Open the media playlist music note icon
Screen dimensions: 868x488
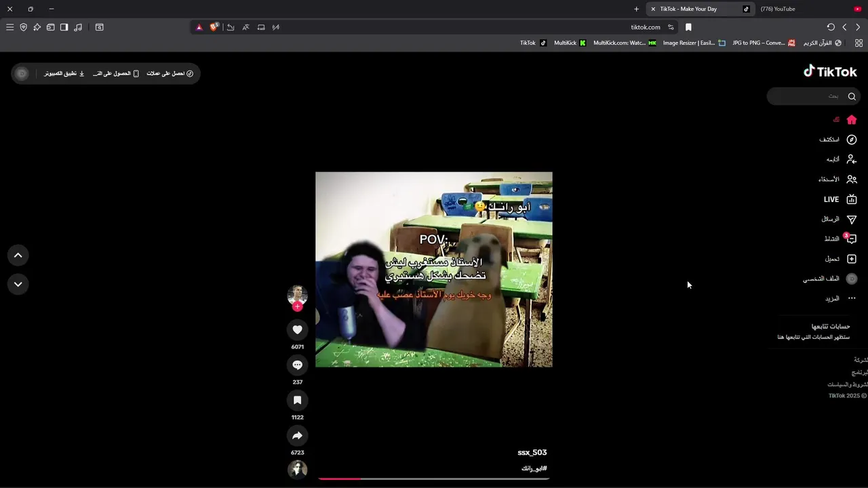coord(78,27)
